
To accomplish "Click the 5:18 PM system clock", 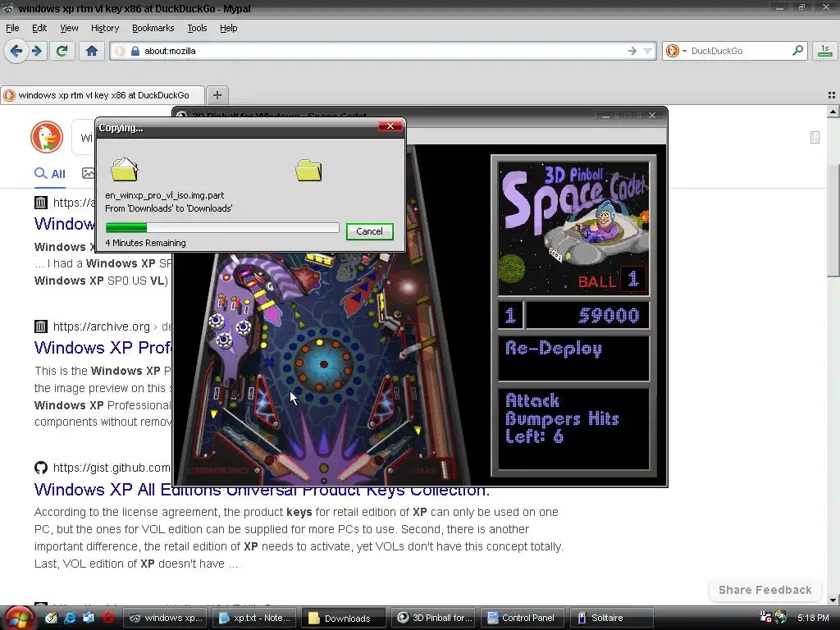I will coord(813,618).
